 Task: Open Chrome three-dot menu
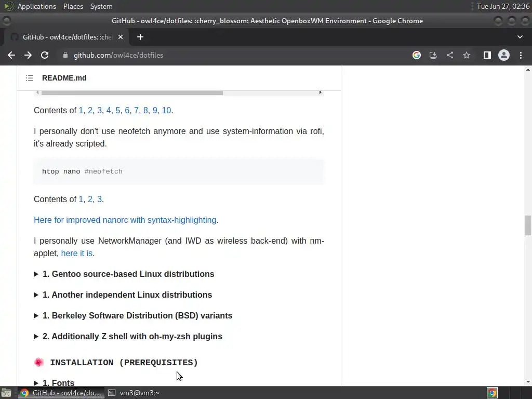(x=521, y=55)
